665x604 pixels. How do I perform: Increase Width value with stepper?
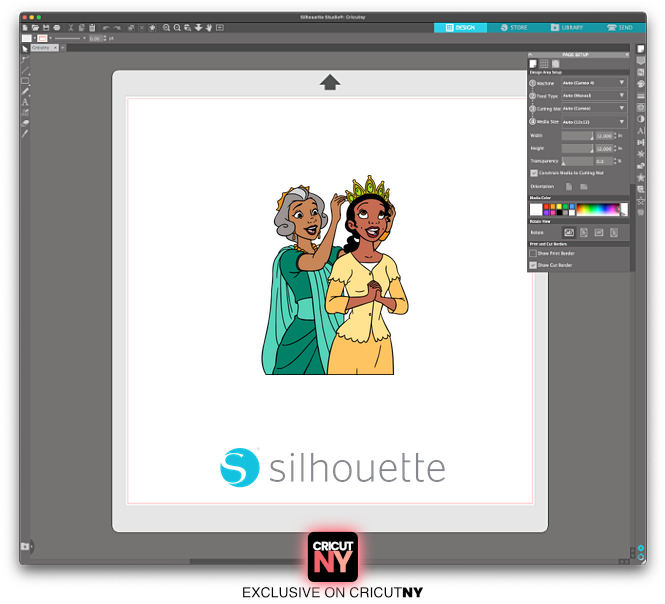(x=615, y=134)
